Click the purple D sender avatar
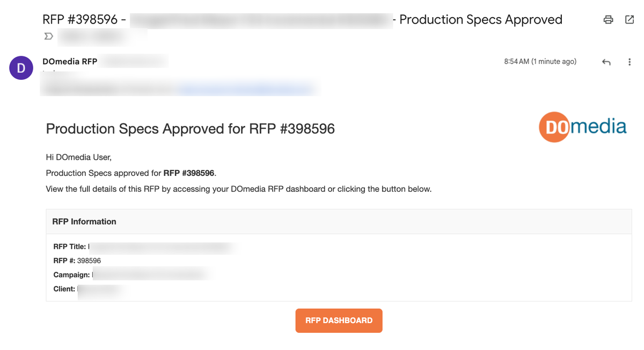 pyautogui.click(x=21, y=68)
